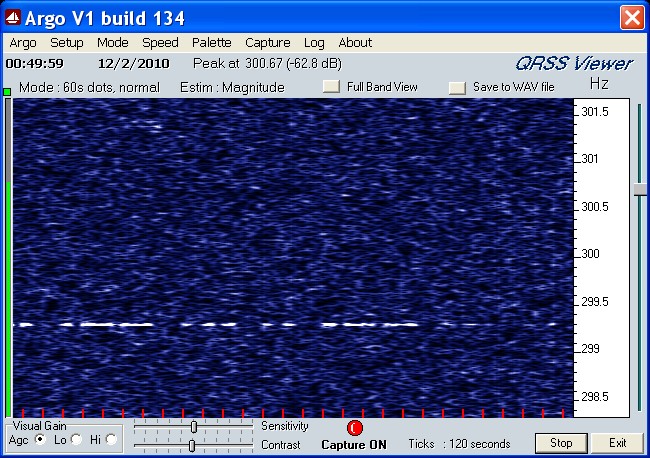Select the Lo visual gain option
This screenshot has height=458, width=650.
[77, 439]
